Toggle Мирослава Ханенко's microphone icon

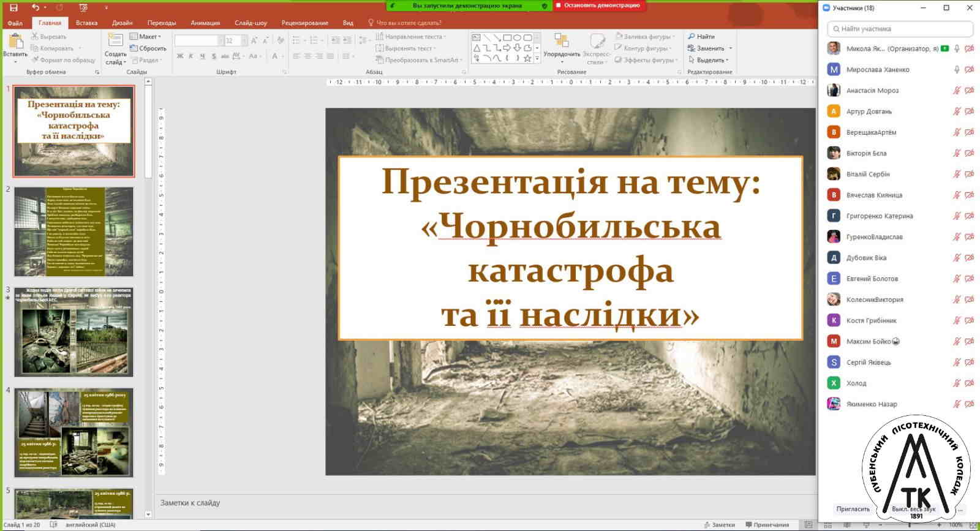coord(957,70)
